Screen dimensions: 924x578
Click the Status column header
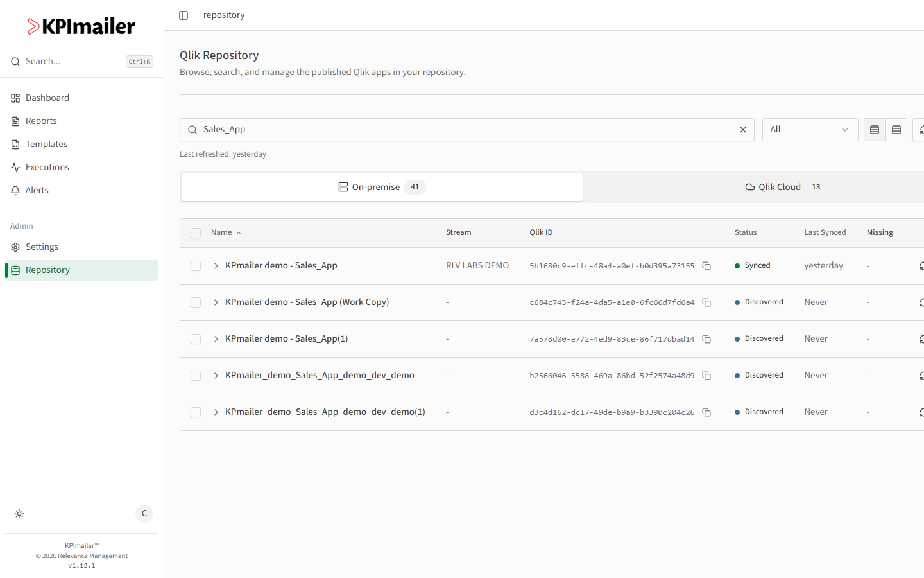tap(746, 232)
